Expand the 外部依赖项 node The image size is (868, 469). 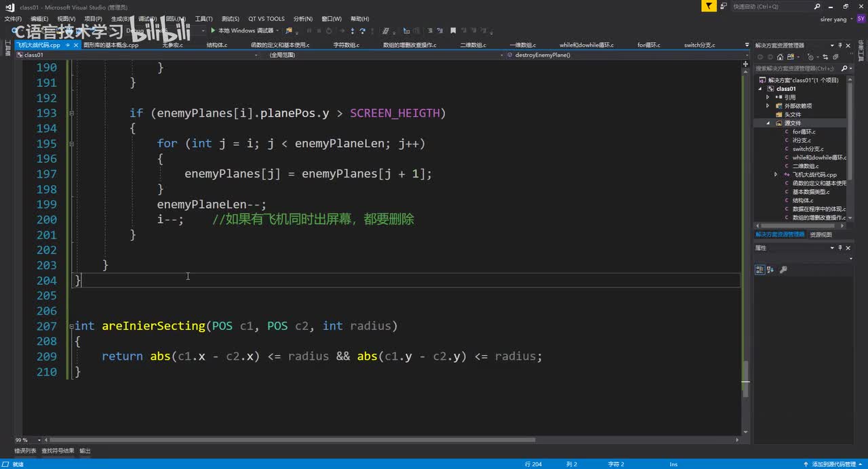(x=768, y=106)
